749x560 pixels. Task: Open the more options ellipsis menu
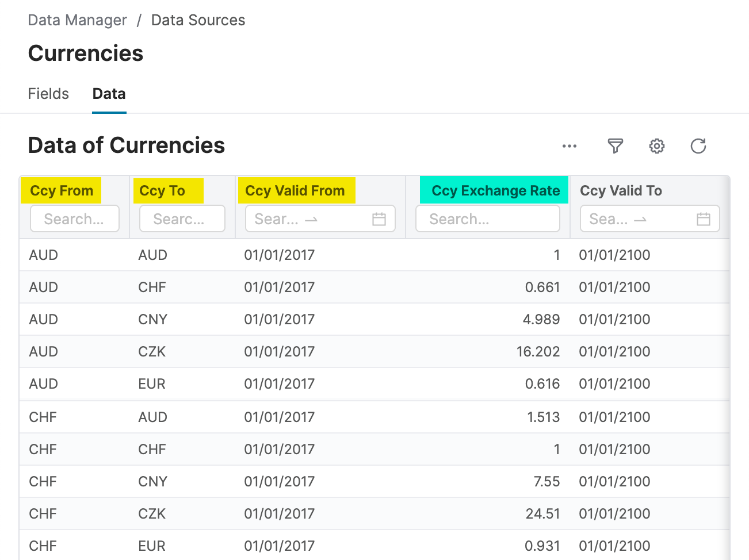[x=570, y=146]
